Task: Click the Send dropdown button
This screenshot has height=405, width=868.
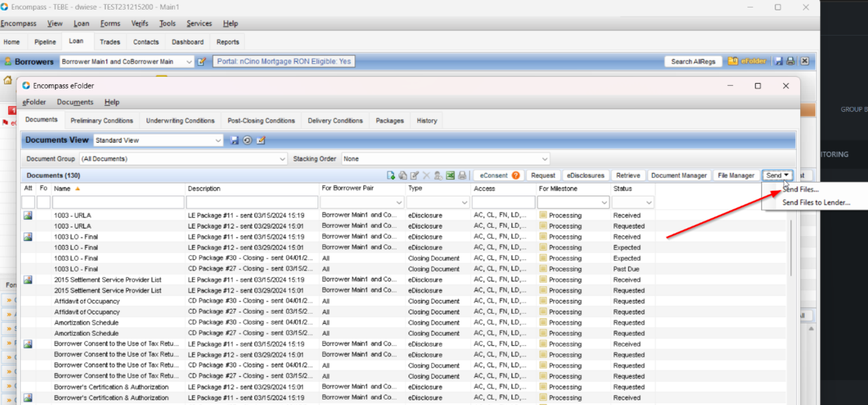Action: tap(777, 176)
